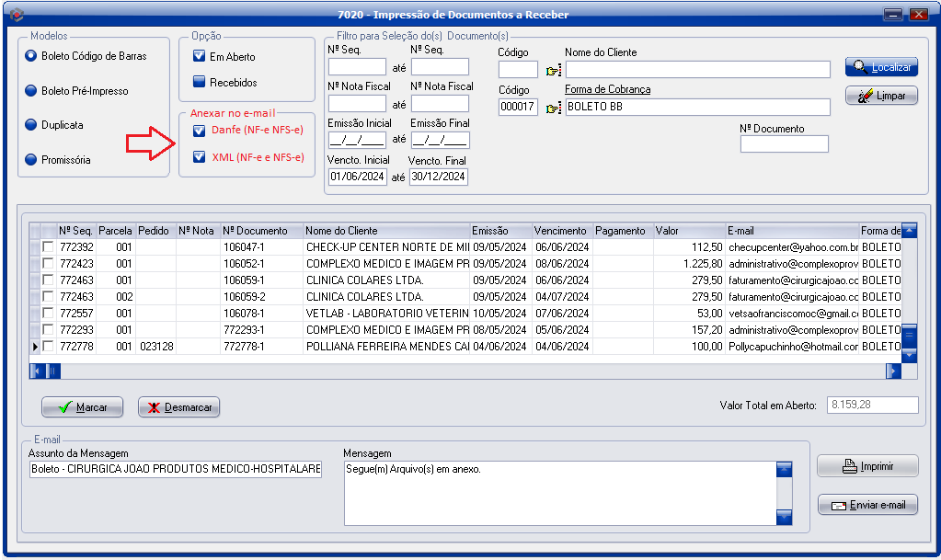This screenshot has width=941, height=560.
Task: Select Boleto Pré-Impresso model
Action: tap(31, 91)
